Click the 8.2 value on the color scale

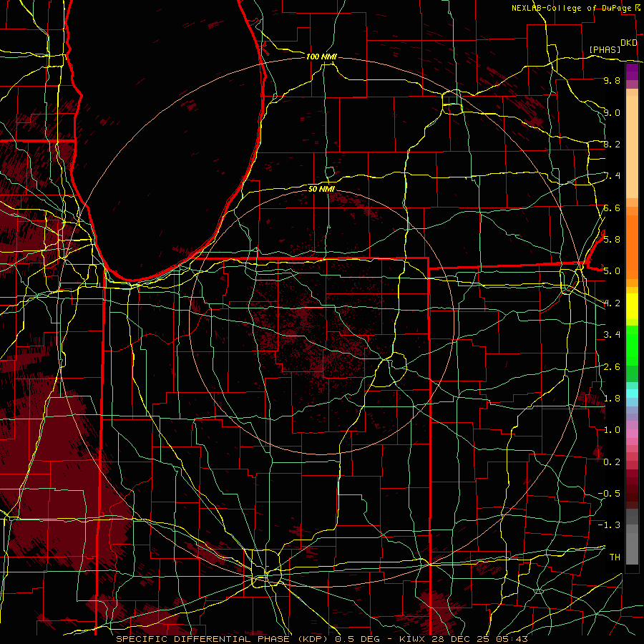pos(612,144)
